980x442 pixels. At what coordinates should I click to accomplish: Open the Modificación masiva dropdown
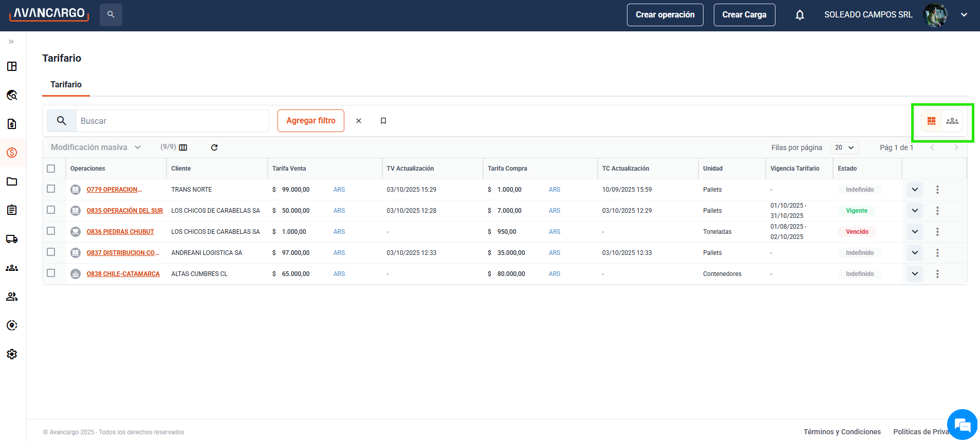(96, 148)
